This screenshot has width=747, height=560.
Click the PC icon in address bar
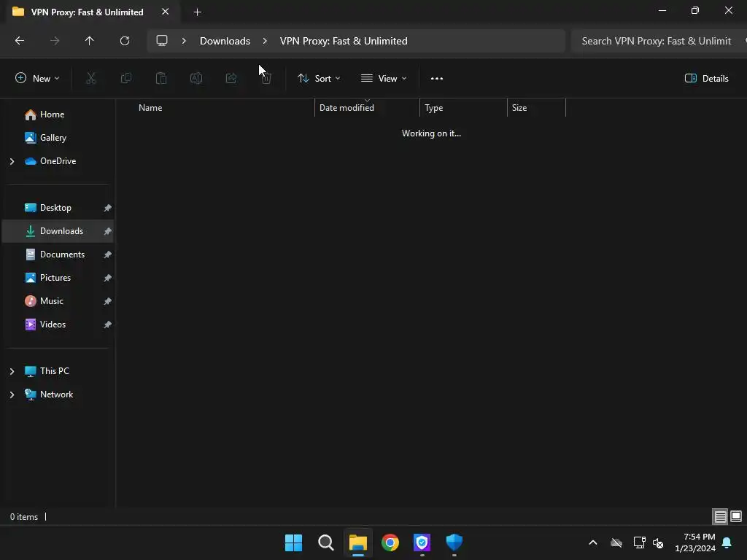[x=162, y=41]
